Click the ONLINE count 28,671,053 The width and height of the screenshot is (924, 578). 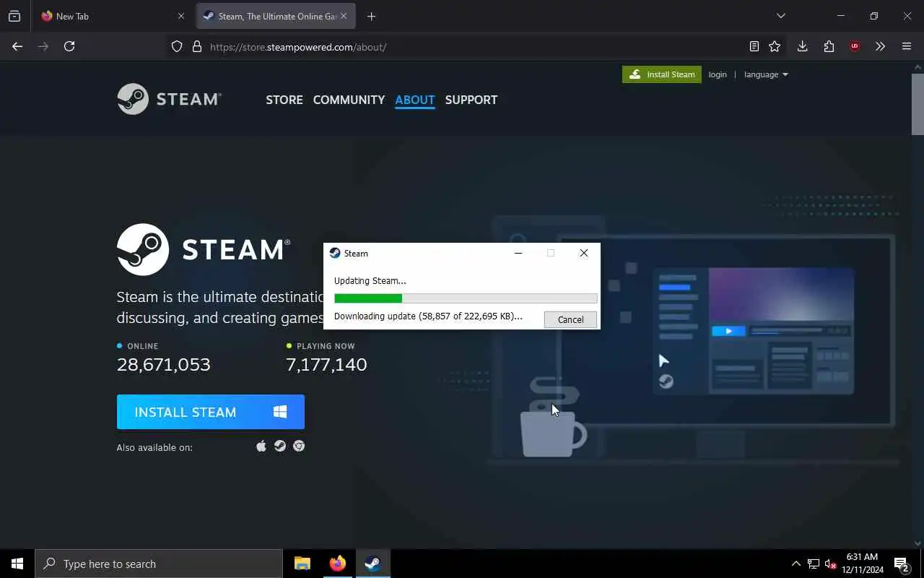click(164, 364)
